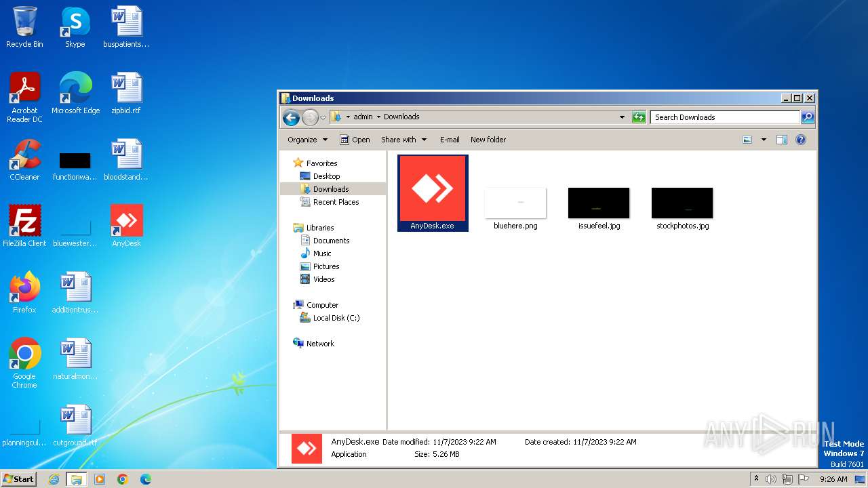This screenshot has width=868, height=488.
Task: Open Recent Places in navigation pane
Action: (330, 202)
